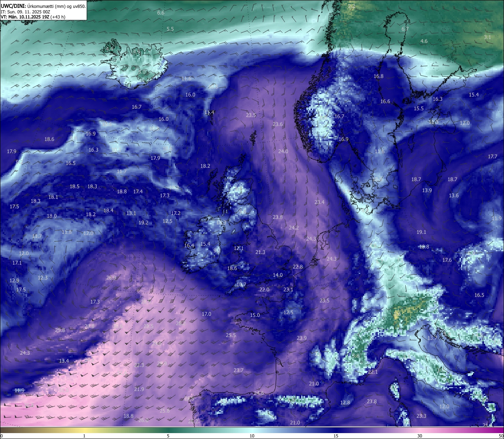504x439 pixels.
Task: Click the map value '22.0'
Action: click(264, 290)
